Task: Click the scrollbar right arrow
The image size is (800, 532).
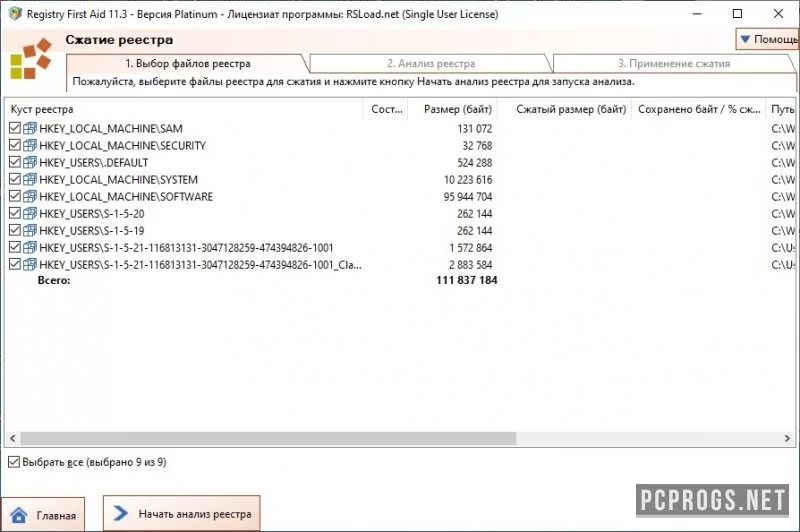Action: coord(787,438)
